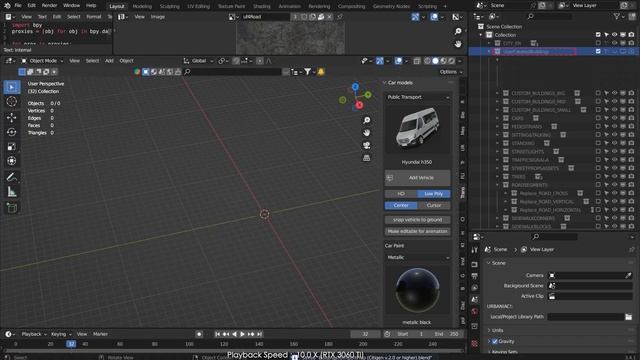Select the Rotate tool
Image resolution: width=640 pixels, height=360 pixels.
11,132
